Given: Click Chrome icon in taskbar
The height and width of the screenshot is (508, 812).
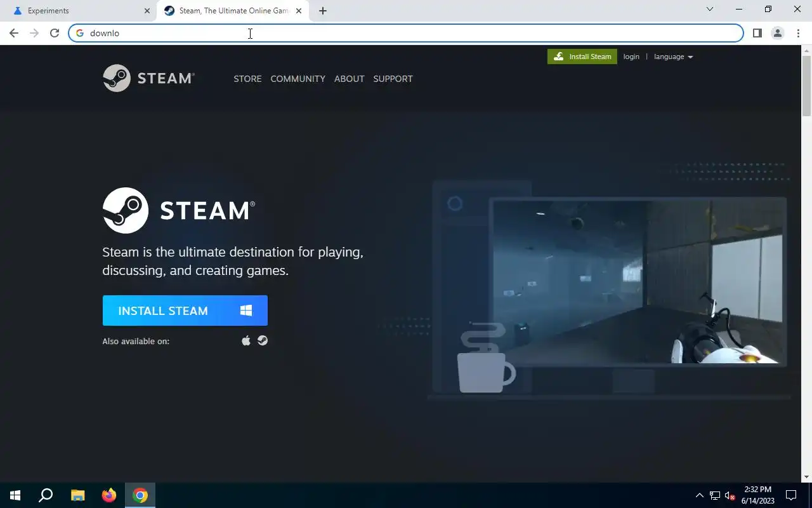Looking at the screenshot, I should click(140, 495).
